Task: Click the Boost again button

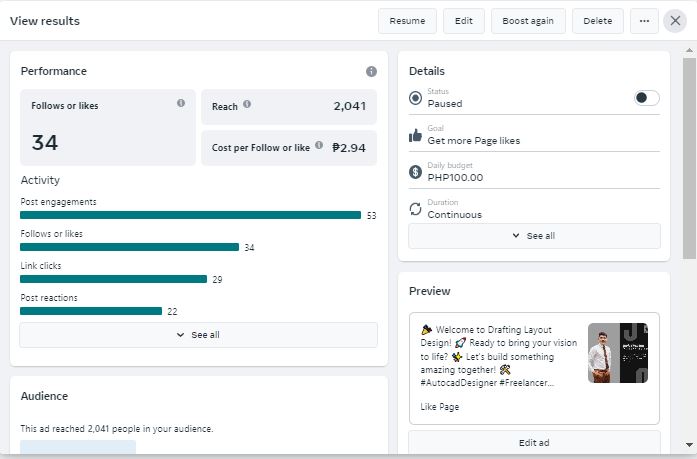Action: coord(528,21)
